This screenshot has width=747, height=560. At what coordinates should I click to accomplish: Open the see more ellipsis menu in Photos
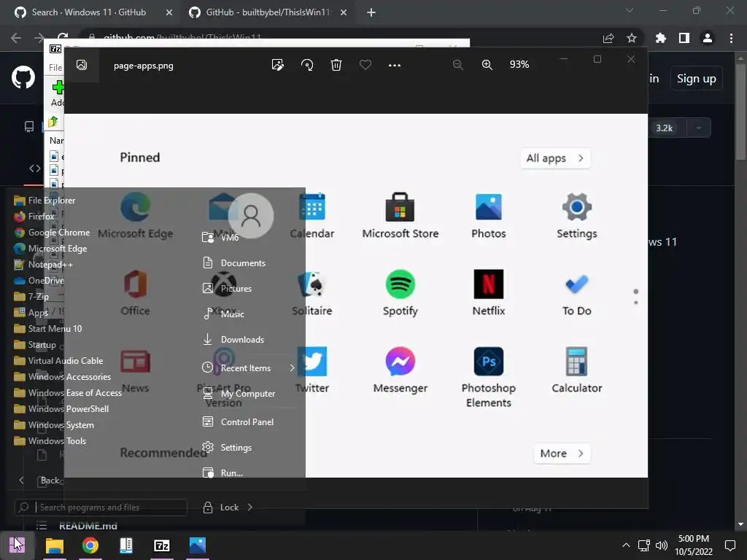point(395,65)
